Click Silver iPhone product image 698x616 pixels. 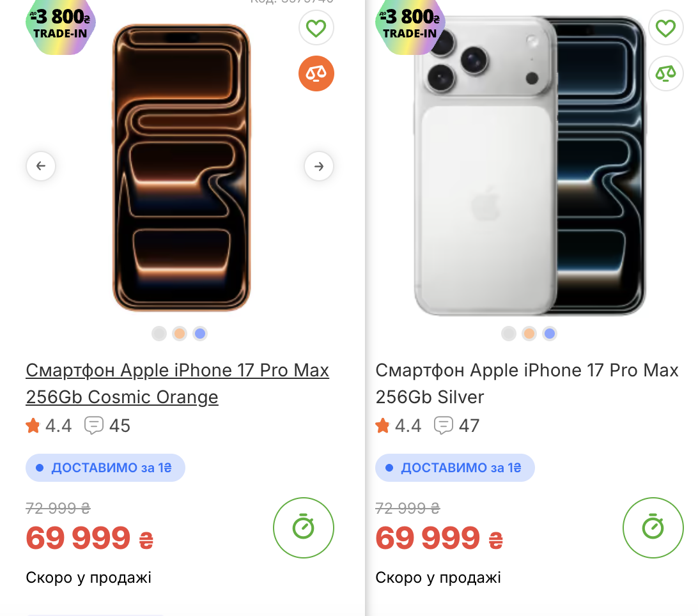click(529, 166)
